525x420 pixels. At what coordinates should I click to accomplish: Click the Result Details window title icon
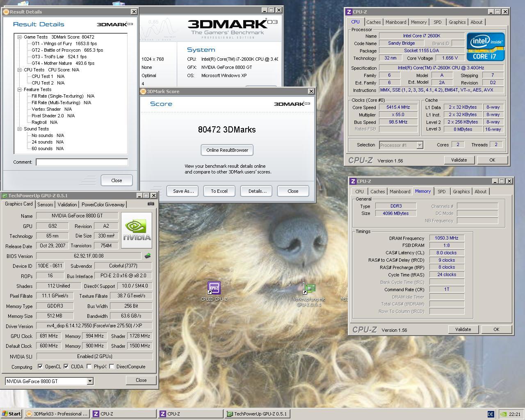pyautogui.click(x=6, y=12)
